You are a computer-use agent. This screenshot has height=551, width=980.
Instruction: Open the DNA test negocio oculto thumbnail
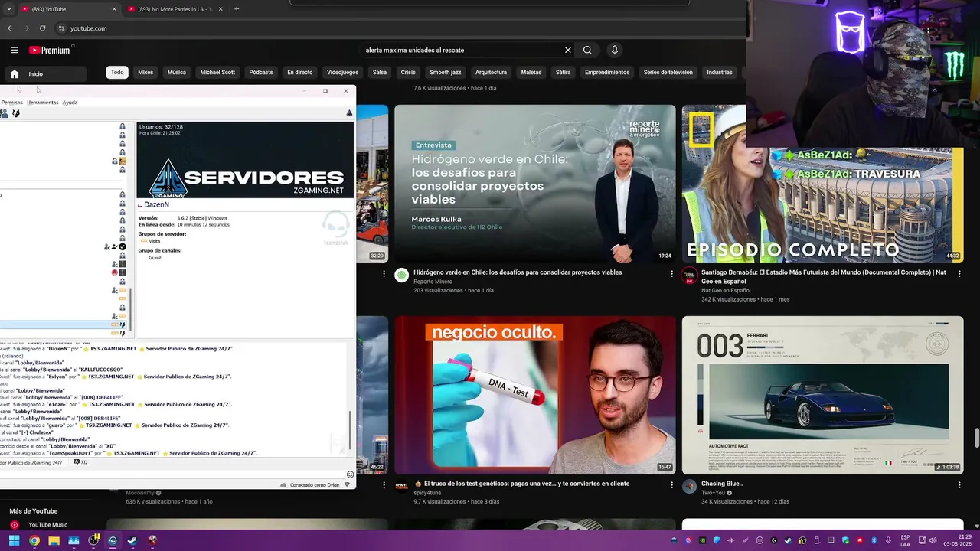point(535,395)
